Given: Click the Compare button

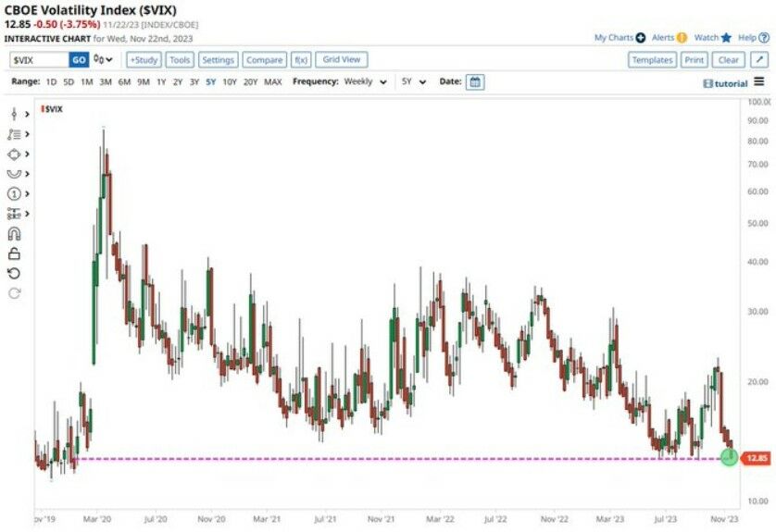Looking at the screenshot, I should click(264, 60).
